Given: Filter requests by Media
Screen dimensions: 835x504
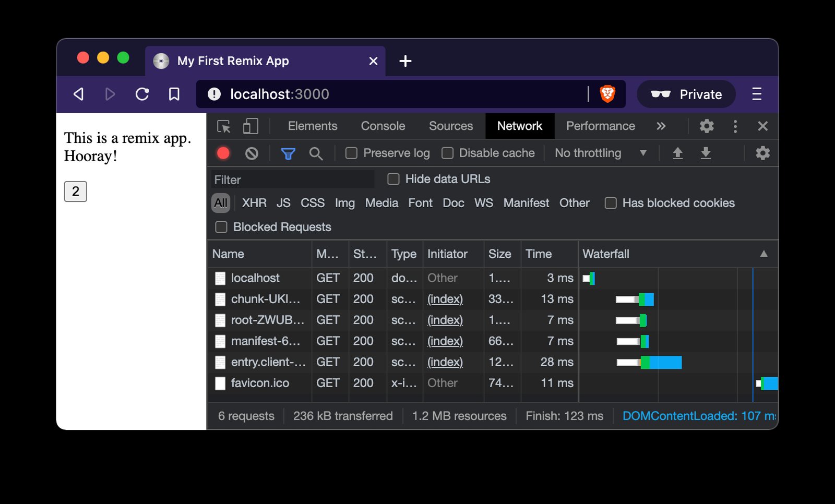Looking at the screenshot, I should [x=381, y=203].
